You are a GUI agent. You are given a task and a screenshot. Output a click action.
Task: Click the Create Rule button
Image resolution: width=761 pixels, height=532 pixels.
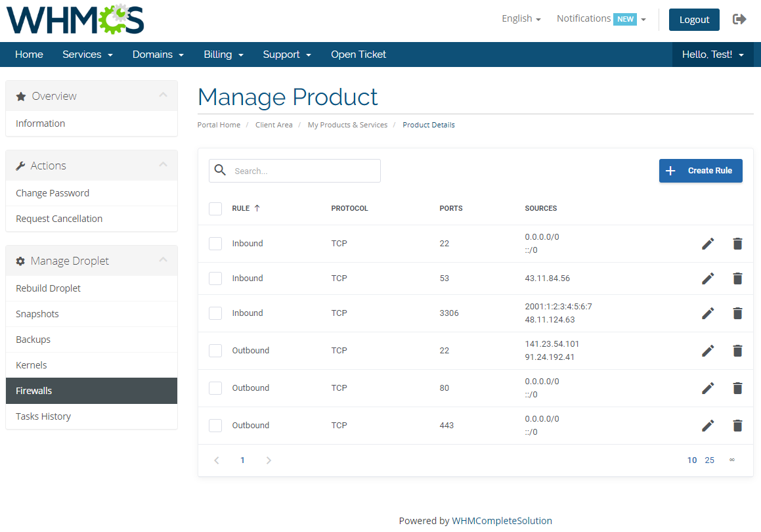point(701,170)
